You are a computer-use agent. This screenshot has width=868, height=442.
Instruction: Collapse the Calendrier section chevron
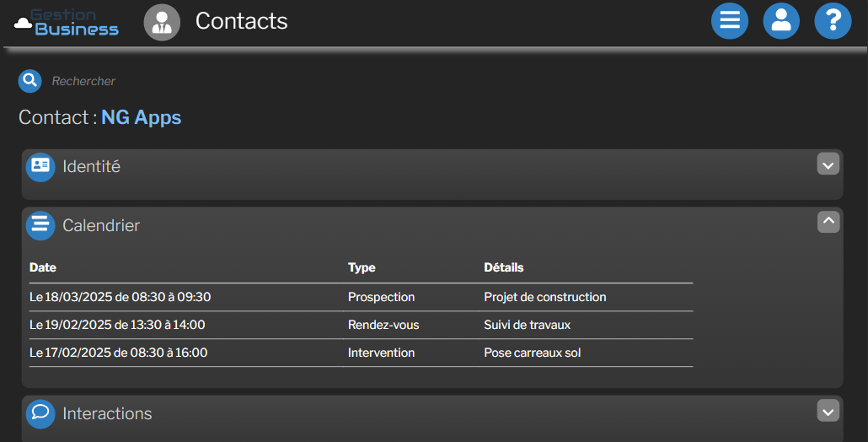point(828,222)
